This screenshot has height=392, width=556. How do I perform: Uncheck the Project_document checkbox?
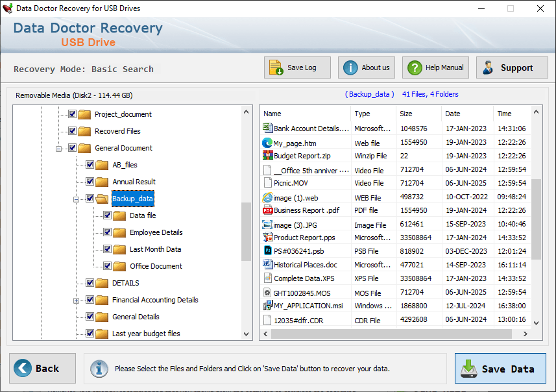pos(72,114)
